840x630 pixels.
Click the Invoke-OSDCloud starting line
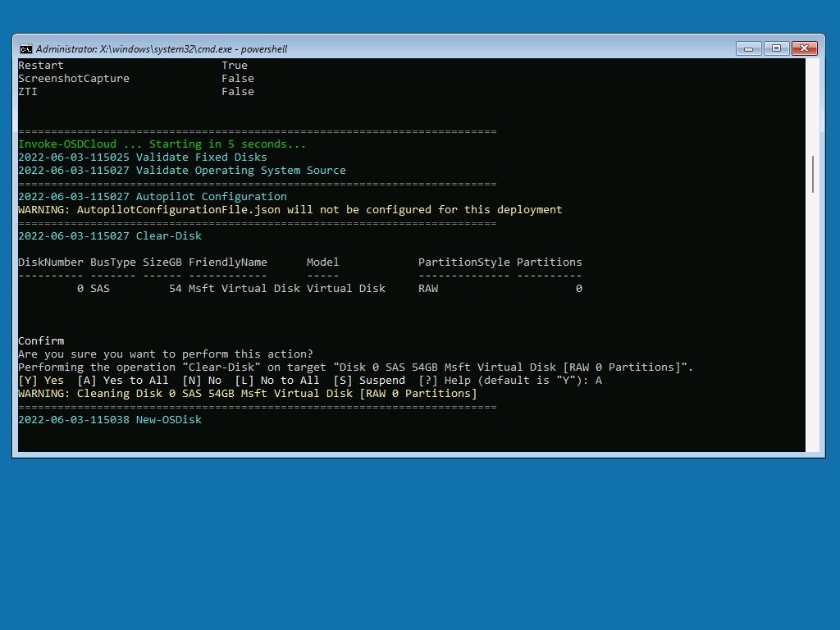[x=162, y=144]
